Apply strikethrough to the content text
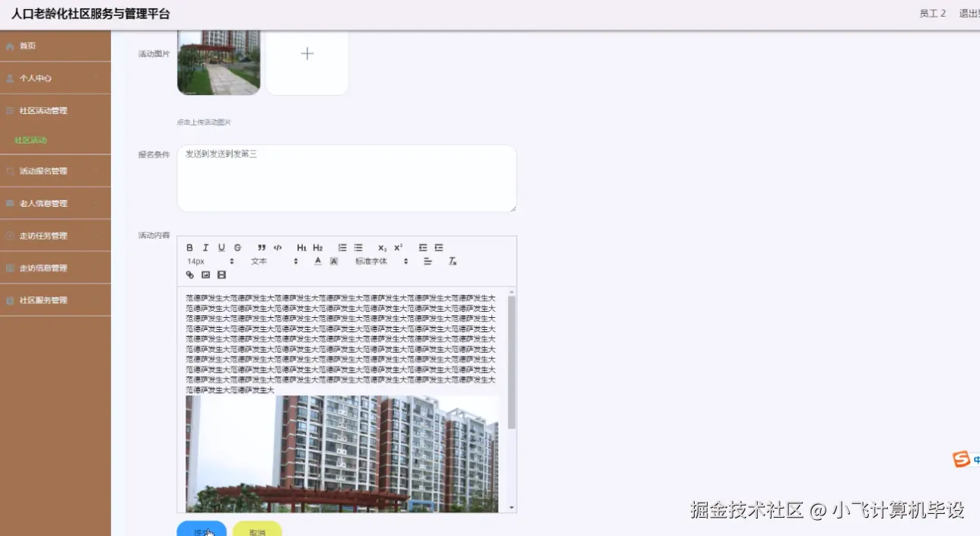Screen dimensions: 980x536 coord(237,247)
